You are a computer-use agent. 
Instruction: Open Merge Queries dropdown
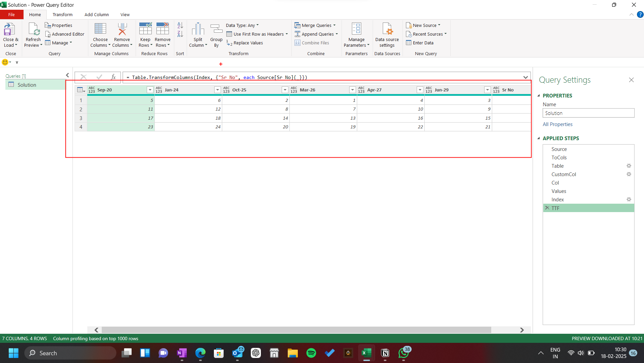315,25
